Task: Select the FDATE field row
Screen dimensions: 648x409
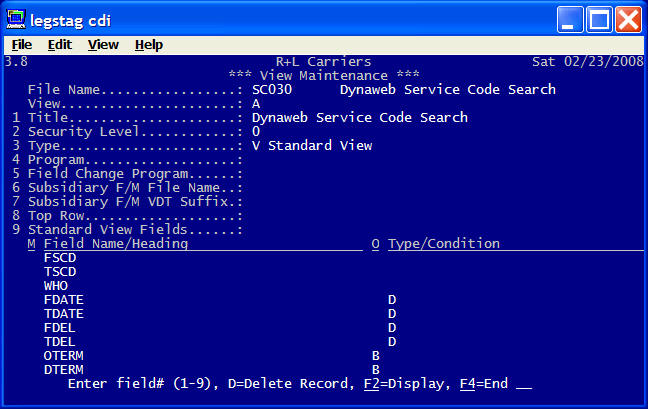Action: tap(64, 299)
